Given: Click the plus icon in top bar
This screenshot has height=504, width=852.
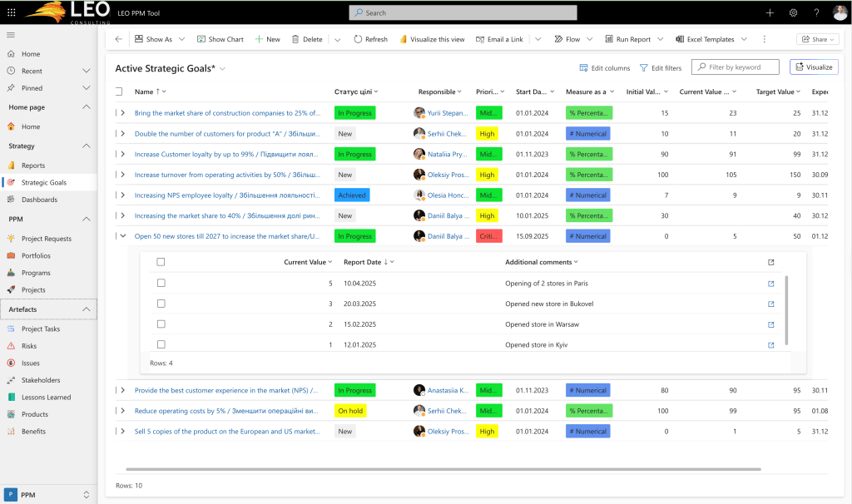Looking at the screenshot, I should [x=770, y=12].
